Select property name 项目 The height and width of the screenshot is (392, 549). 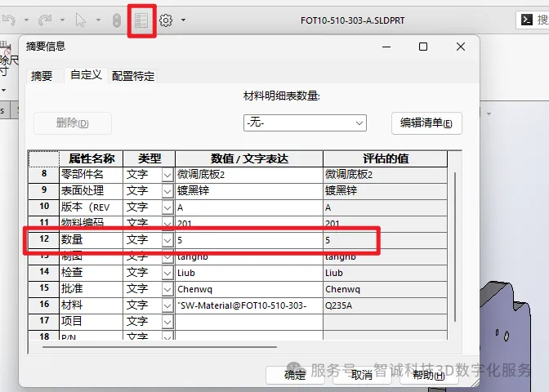pos(91,322)
